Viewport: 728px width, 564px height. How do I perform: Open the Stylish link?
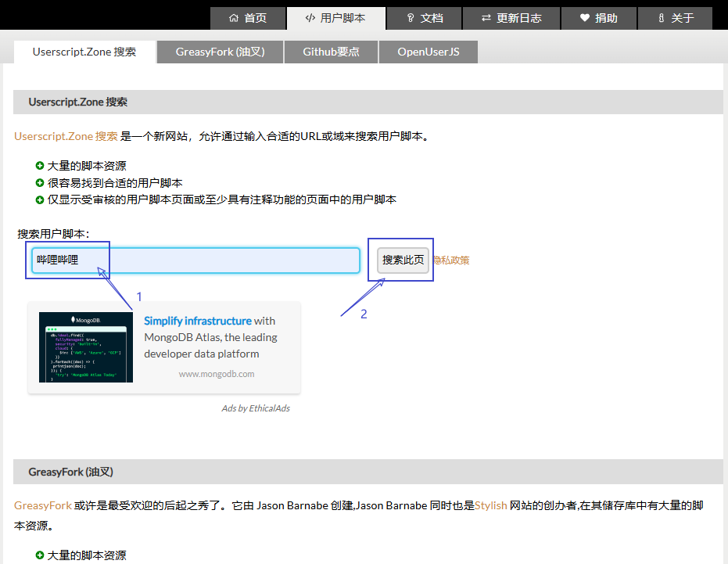click(491, 505)
